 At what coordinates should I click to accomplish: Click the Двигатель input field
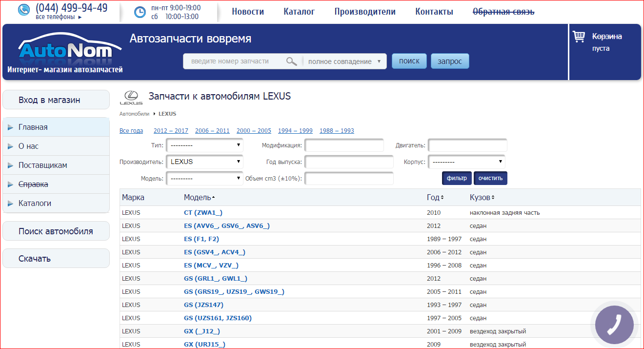pos(468,145)
